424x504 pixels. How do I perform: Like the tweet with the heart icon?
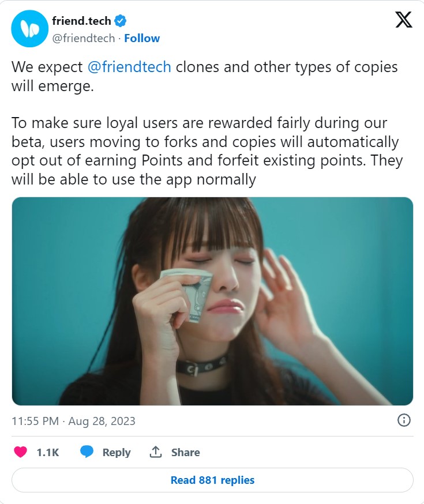[20, 452]
